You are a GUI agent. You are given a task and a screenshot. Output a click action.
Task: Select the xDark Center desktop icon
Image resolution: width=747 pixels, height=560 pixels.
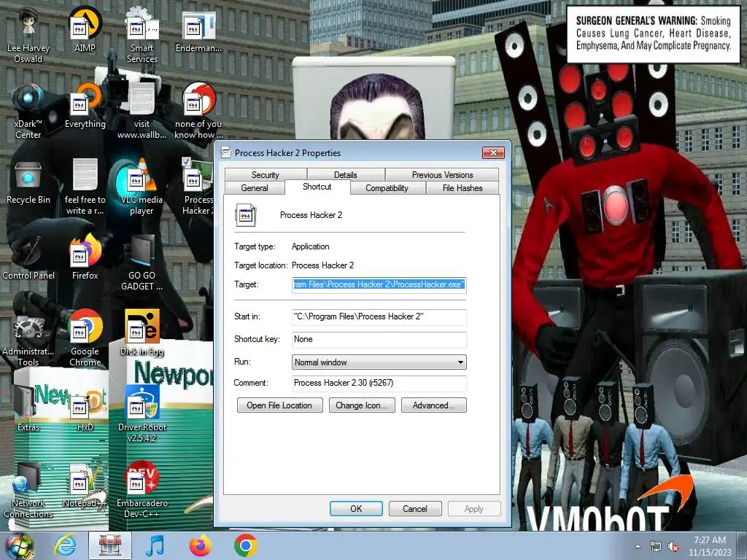click(28, 112)
